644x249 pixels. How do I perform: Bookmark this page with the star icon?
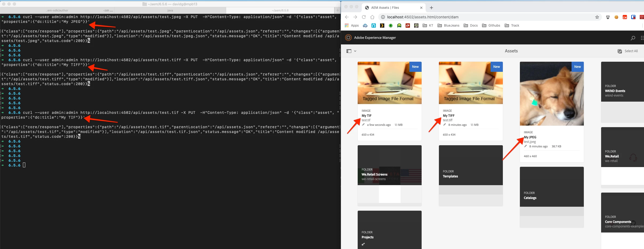(x=597, y=17)
